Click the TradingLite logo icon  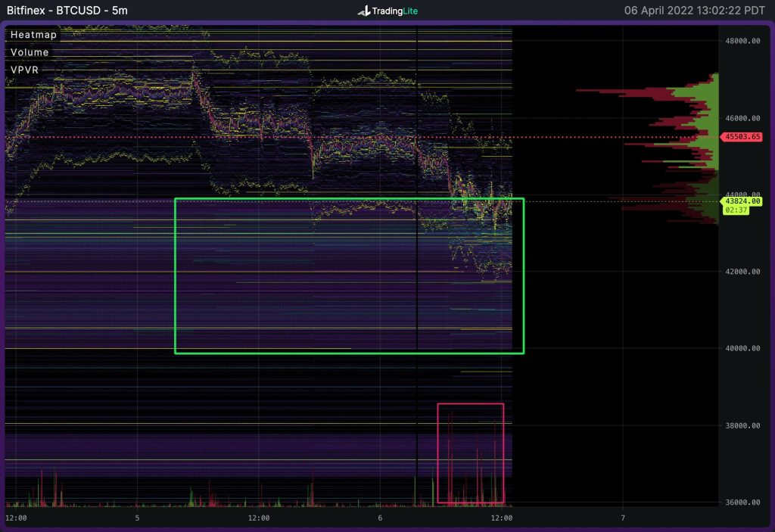coord(363,11)
